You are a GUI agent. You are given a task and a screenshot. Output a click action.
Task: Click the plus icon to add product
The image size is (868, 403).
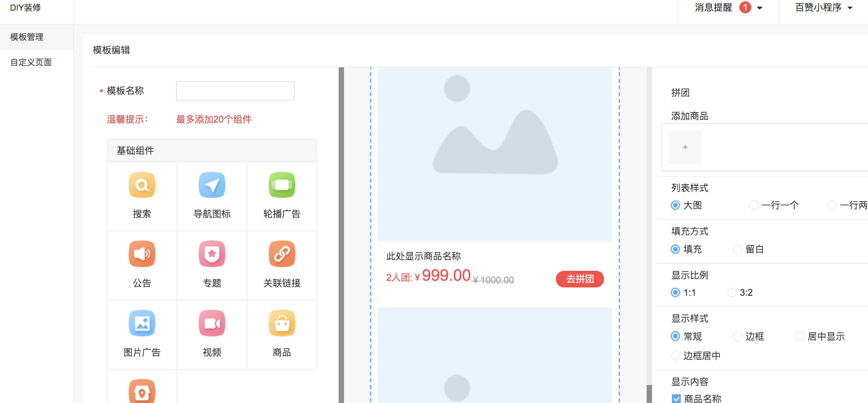coord(685,147)
